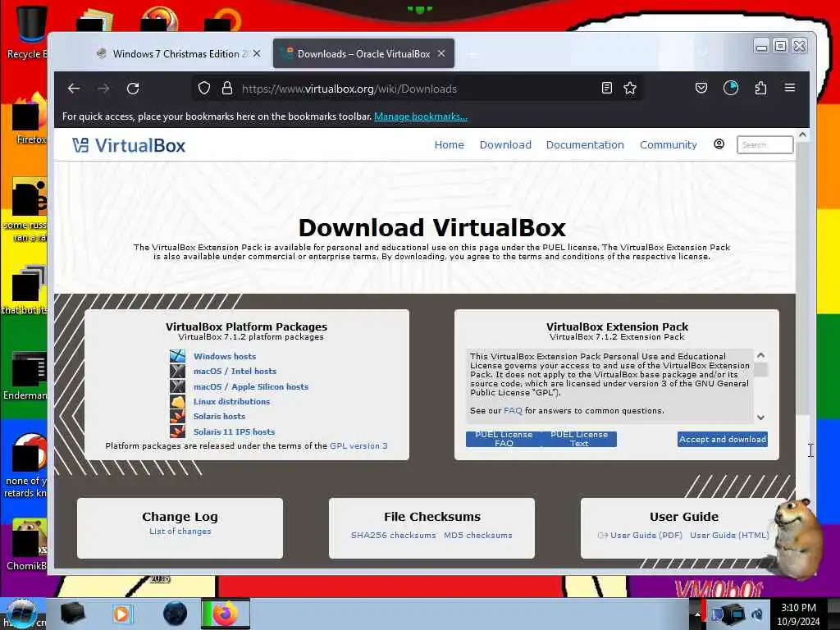This screenshot has width=840, height=630.
Task: Open the SHA256 checksums link
Action: (x=393, y=535)
